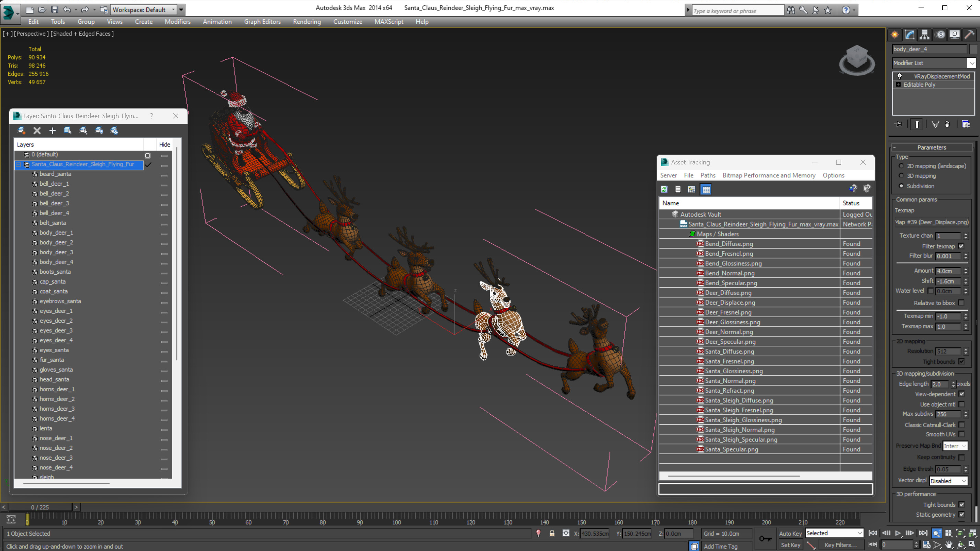Open the Motion command panel tab
The image size is (980, 551).
940,35
